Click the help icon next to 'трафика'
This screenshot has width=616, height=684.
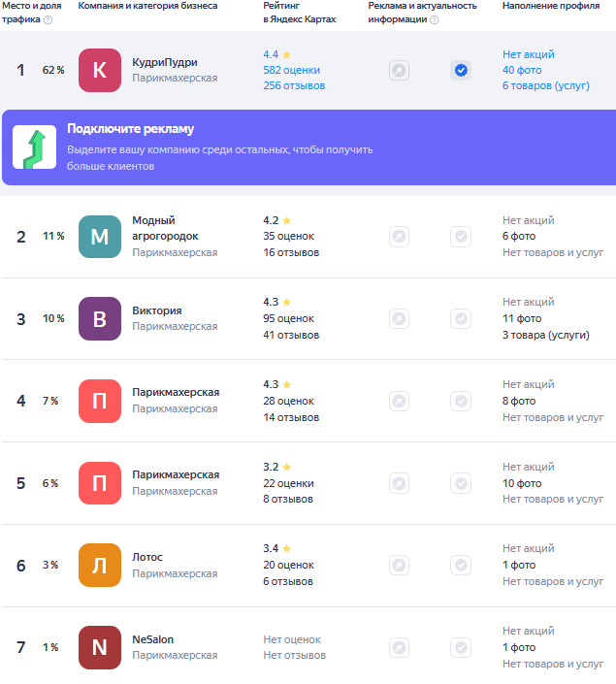49,20
